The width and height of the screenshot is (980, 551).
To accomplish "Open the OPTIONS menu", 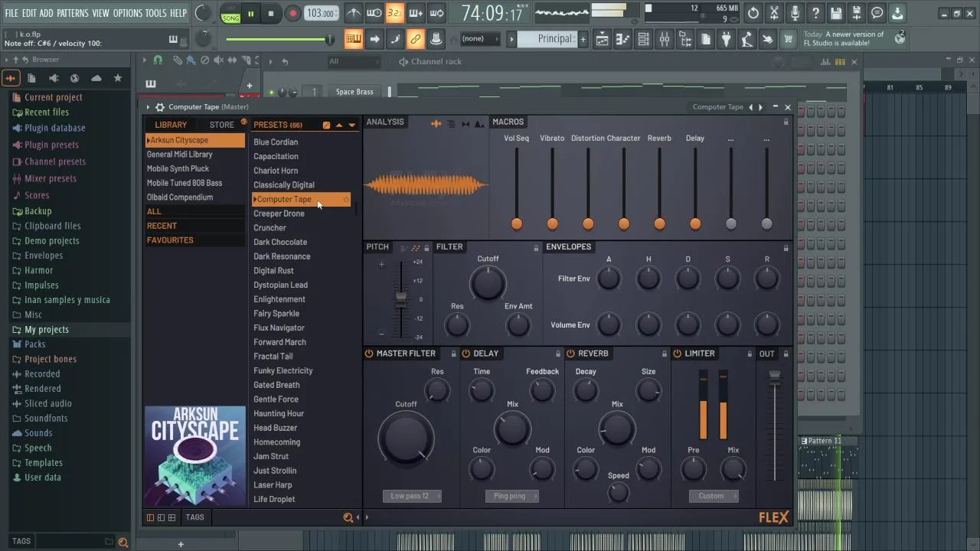I will [128, 13].
